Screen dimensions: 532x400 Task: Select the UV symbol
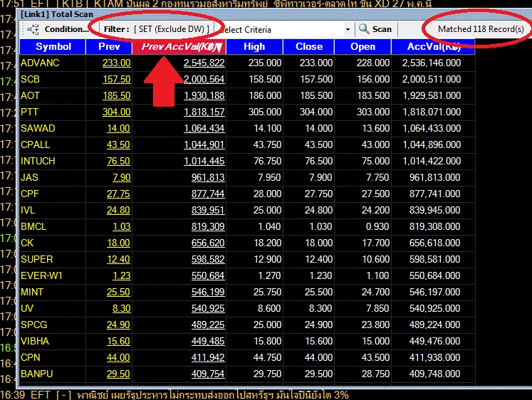[x=27, y=308]
